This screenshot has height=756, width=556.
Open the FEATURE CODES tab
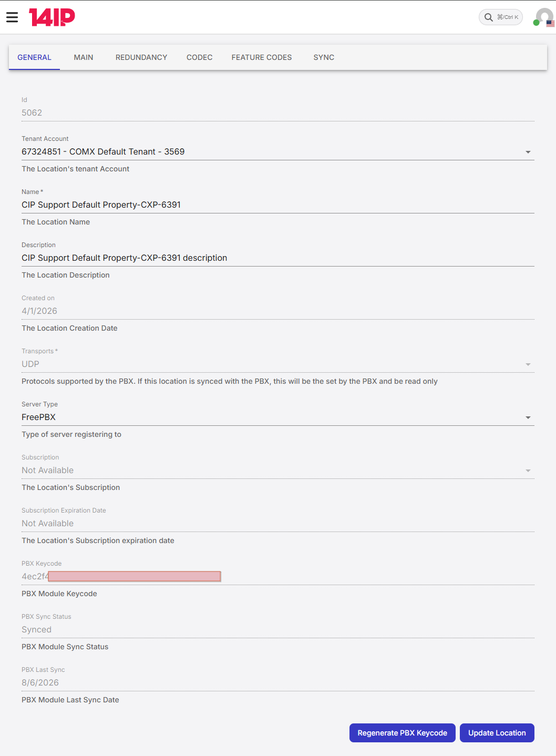[x=262, y=57]
